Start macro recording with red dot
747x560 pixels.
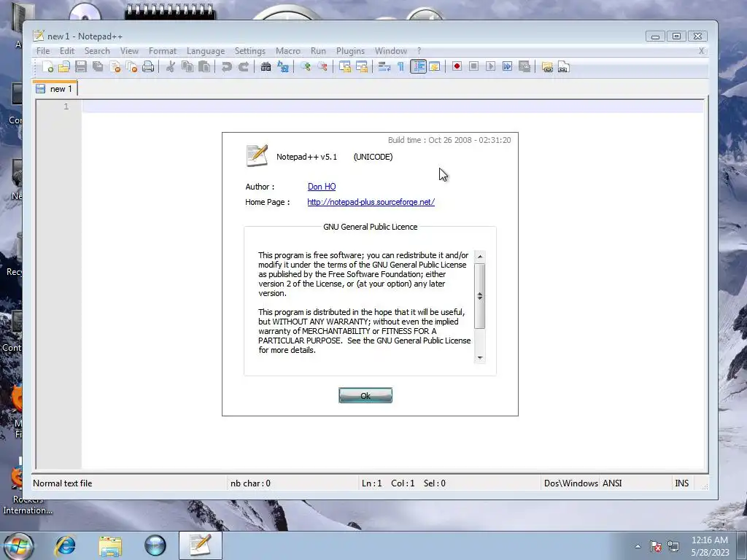[457, 66]
